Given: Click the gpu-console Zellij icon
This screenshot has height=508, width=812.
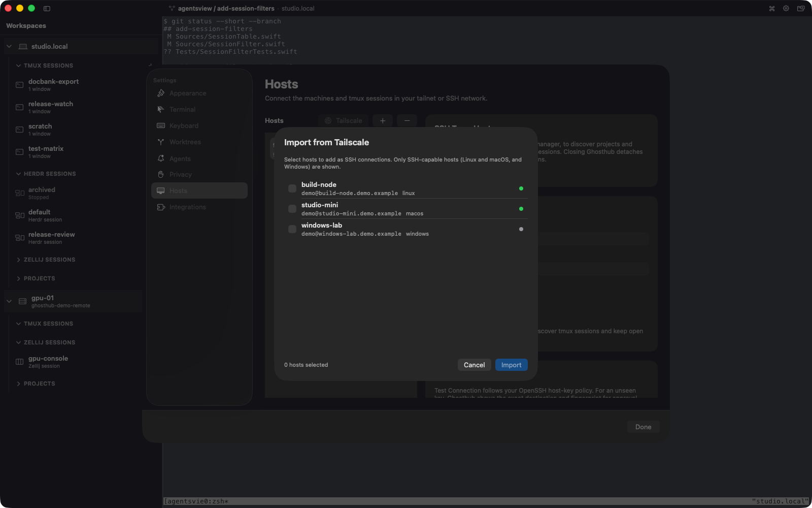Looking at the screenshot, I should [x=20, y=362].
